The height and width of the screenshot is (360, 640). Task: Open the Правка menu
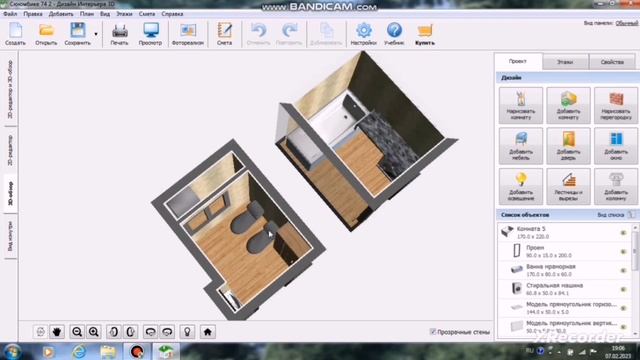tap(33, 14)
